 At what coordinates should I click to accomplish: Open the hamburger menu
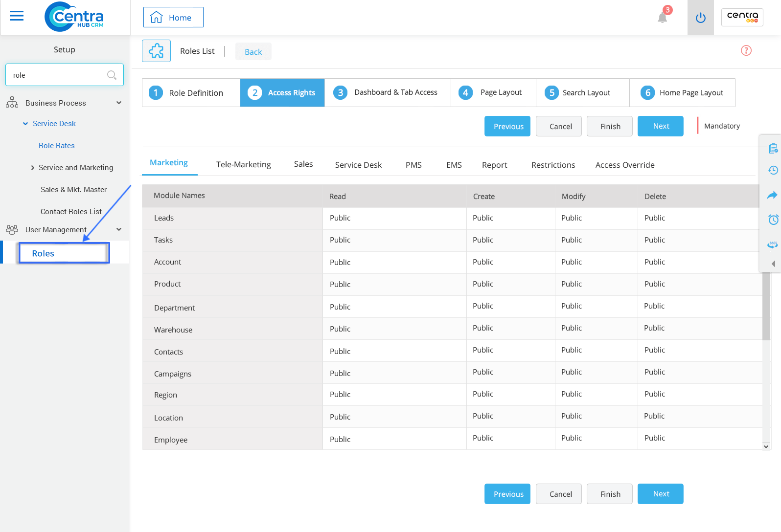click(17, 16)
